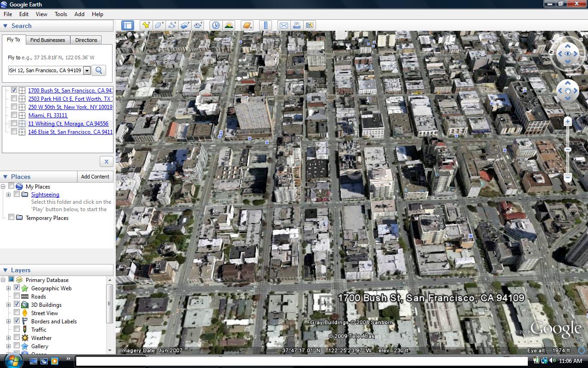
Task: Add a placemark with pushpin tool
Action: pos(146,25)
